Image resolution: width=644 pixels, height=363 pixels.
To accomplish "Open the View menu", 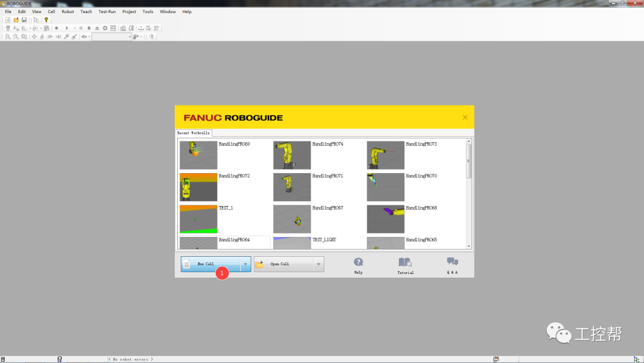I will 36,11.
